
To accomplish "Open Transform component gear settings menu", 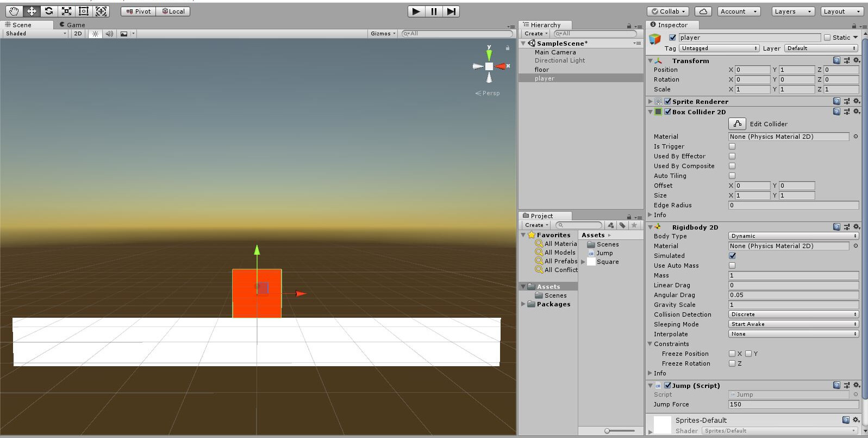I will [x=856, y=61].
